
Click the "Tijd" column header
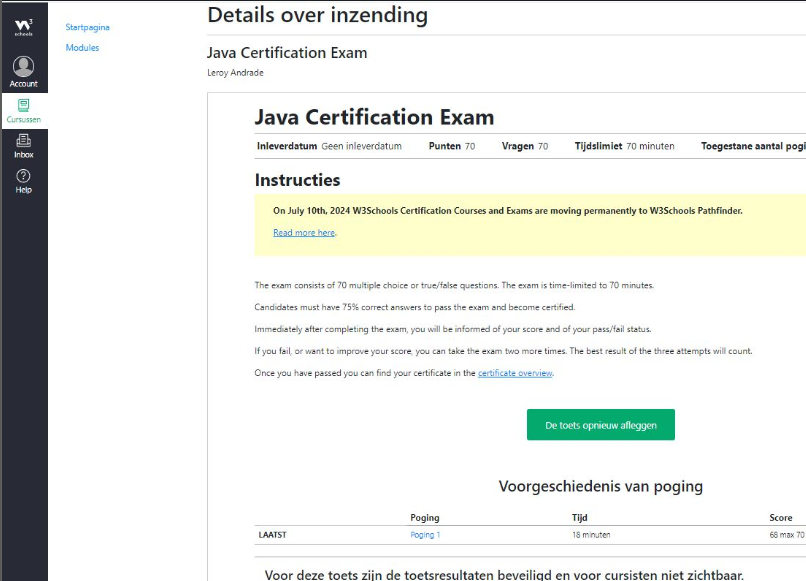(x=579, y=518)
